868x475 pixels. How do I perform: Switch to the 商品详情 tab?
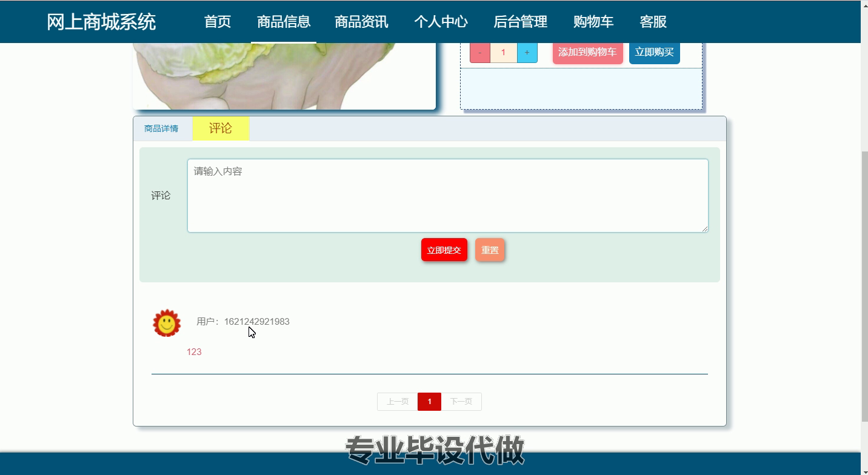[161, 128]
